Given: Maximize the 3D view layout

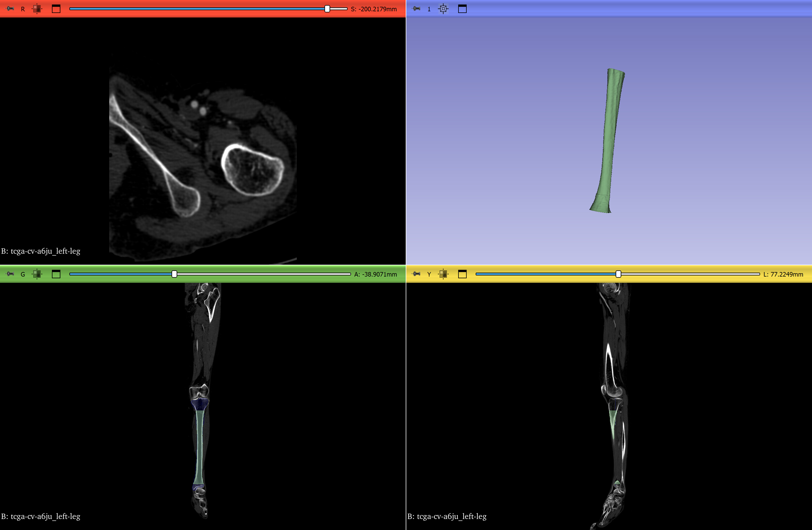Looking at the screenshot, I should [x=462, y=9].
